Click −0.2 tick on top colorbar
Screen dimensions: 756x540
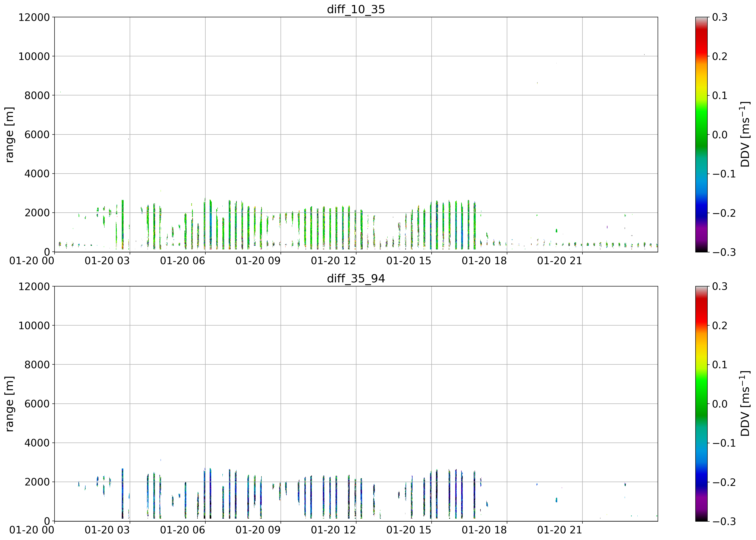[724, 213]
